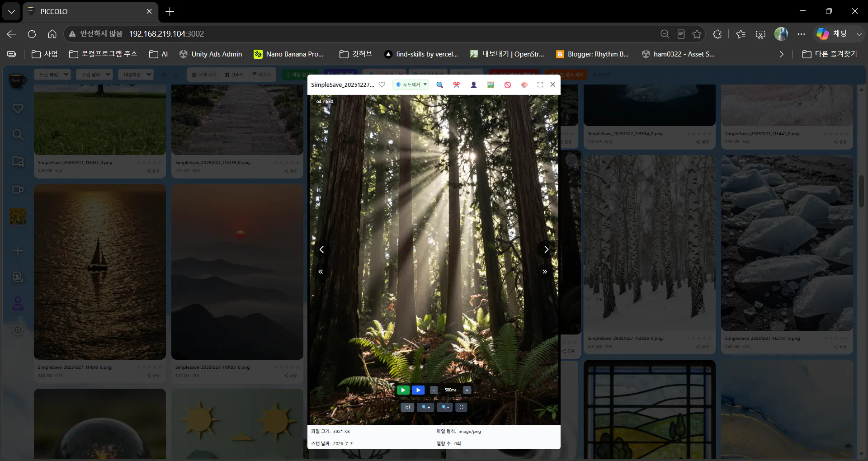The height and width of the screenshot is (461, 868).
Task: Go to browser home page
Action: click(52, 34)
